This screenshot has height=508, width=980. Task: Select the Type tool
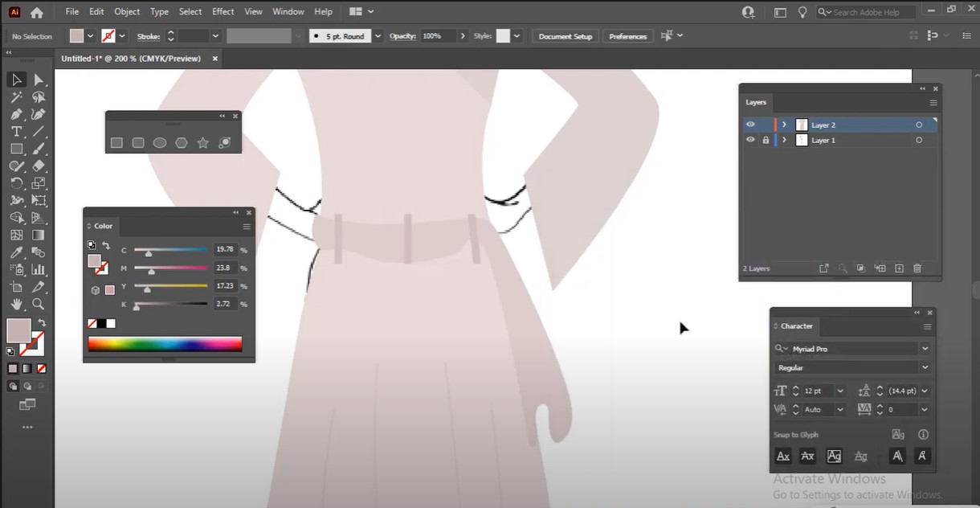[16, 132]
